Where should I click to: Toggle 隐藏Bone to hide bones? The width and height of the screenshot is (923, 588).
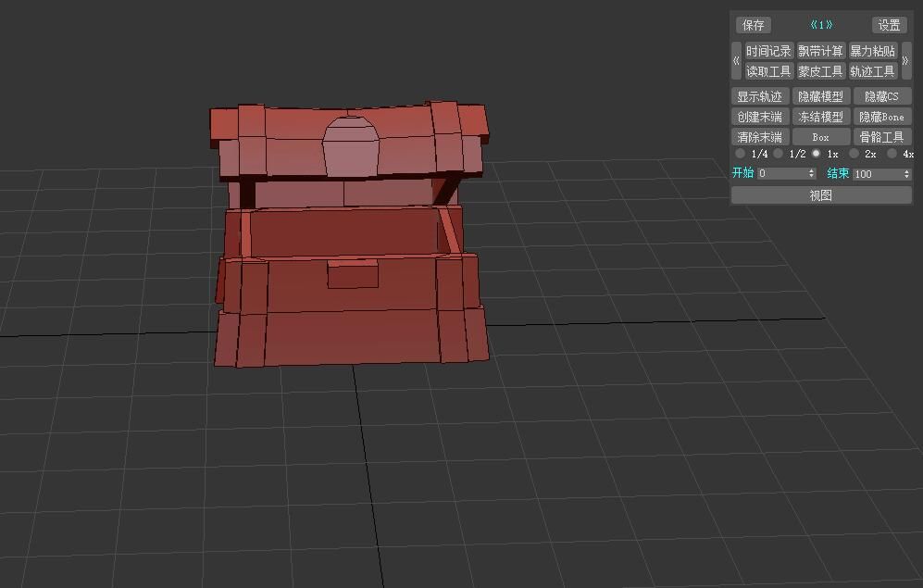click(881, 117)
